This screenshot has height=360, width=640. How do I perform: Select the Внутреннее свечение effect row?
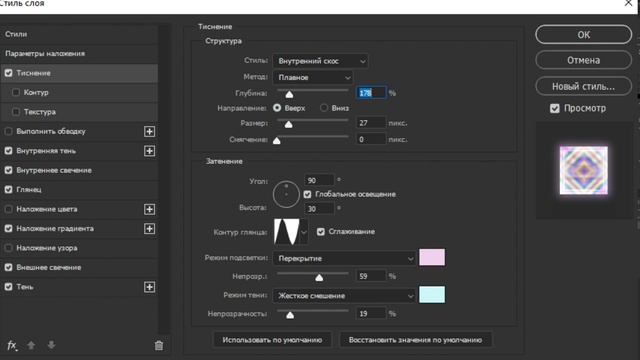pyautogui.click(x=79, y=170)
